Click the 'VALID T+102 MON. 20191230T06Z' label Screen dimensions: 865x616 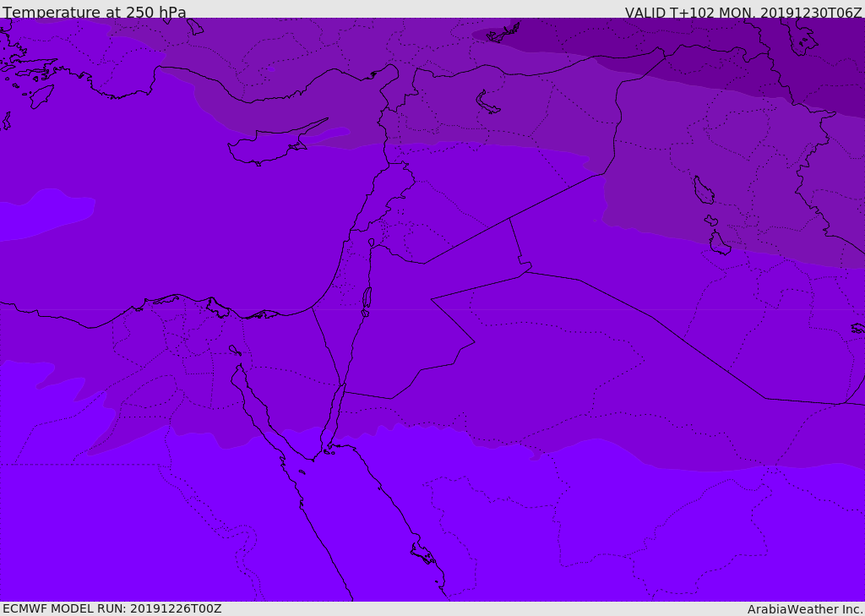pyautogui.click(x=743, y=12)
